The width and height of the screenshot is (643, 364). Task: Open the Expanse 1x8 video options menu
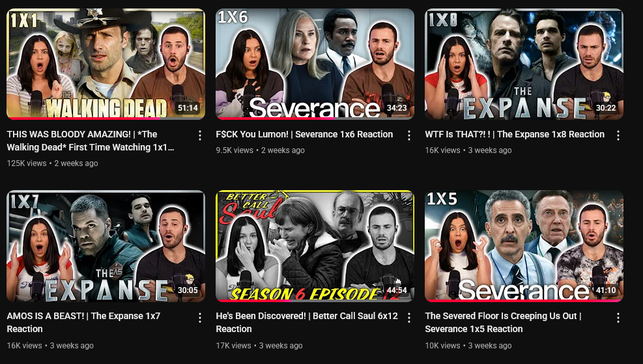pos(618,135)
